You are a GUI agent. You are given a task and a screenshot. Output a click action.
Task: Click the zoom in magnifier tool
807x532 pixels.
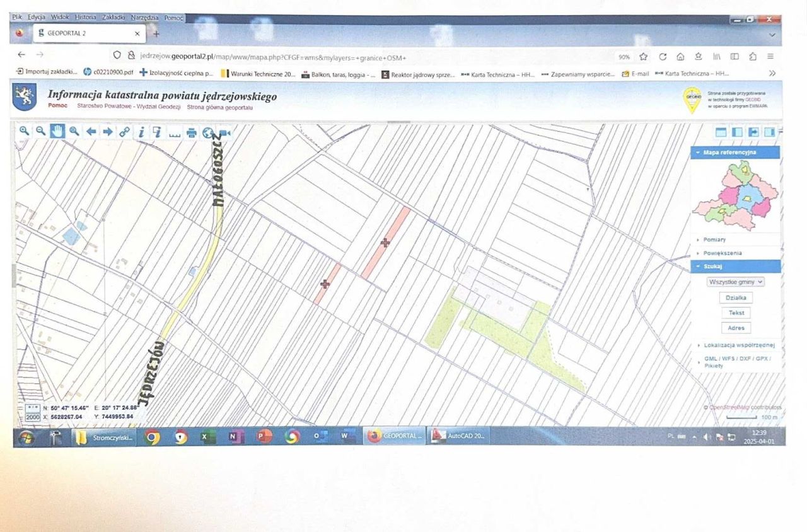click(24, 131)
